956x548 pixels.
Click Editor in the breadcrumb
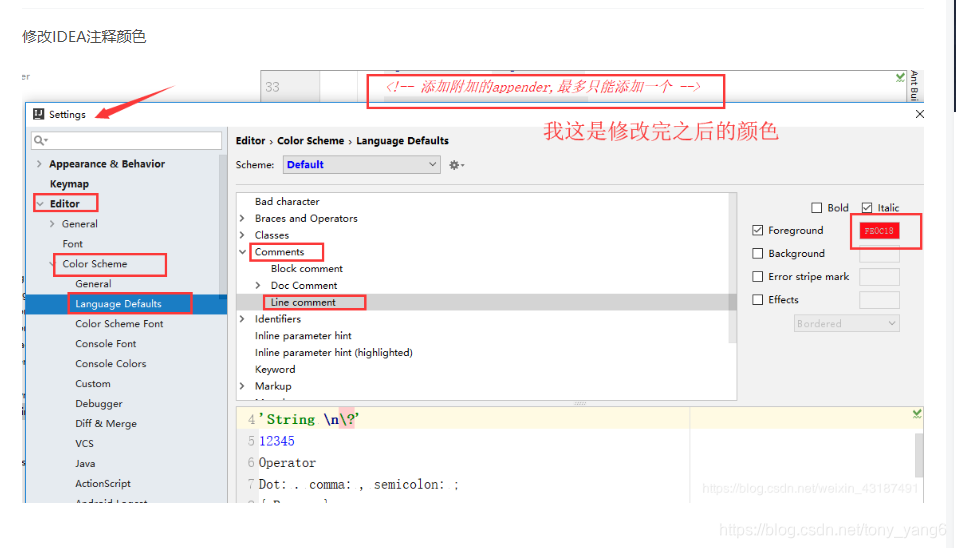click(x=251, y=141)
